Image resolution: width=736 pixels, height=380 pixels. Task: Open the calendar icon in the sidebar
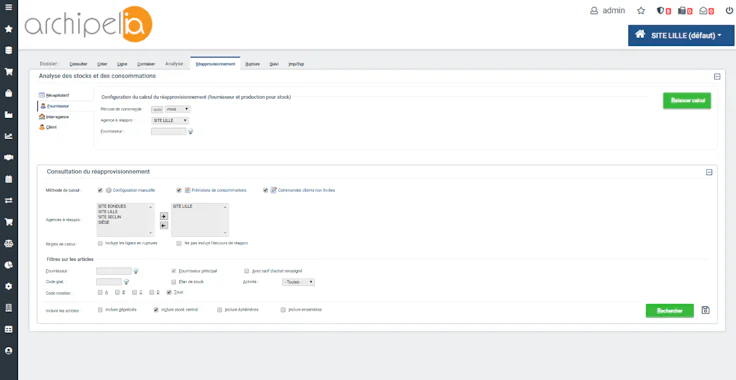tap(8, 179)
